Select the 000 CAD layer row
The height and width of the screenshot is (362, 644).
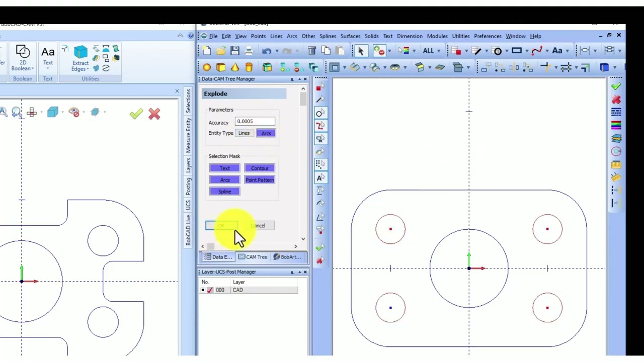250,290
